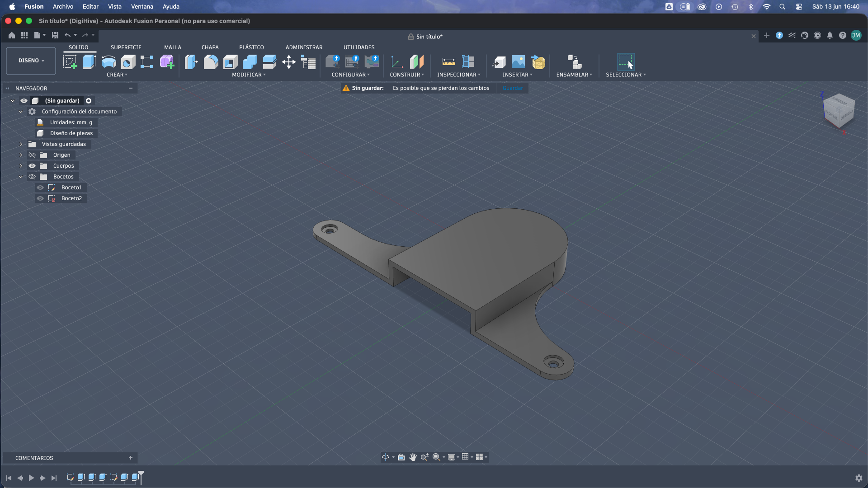Click the Pan hand tool
Image resolution: width=868 pixels, height=488 pixels.
(x=413, y=457)
